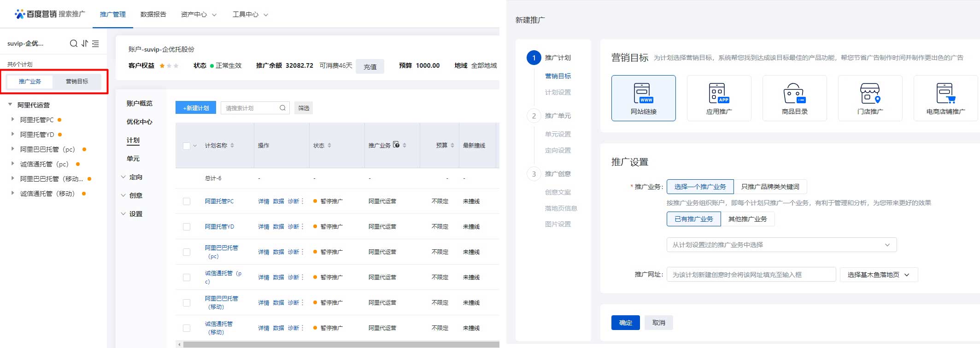The height and width of the screenshot is (348, 980).
Task: Select the 网站链接 marketing goal card
Action: pos(644,98)
